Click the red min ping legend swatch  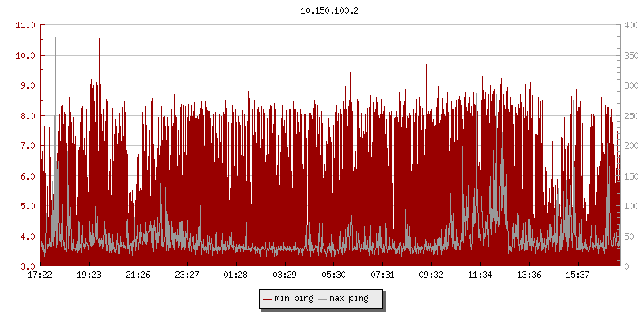pos(268,299)
